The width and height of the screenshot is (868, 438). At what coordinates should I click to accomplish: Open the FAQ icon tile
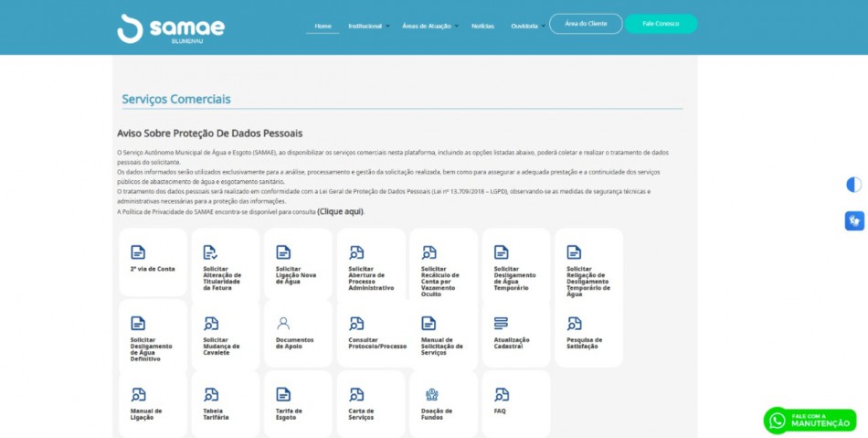(x=502, y=394)
